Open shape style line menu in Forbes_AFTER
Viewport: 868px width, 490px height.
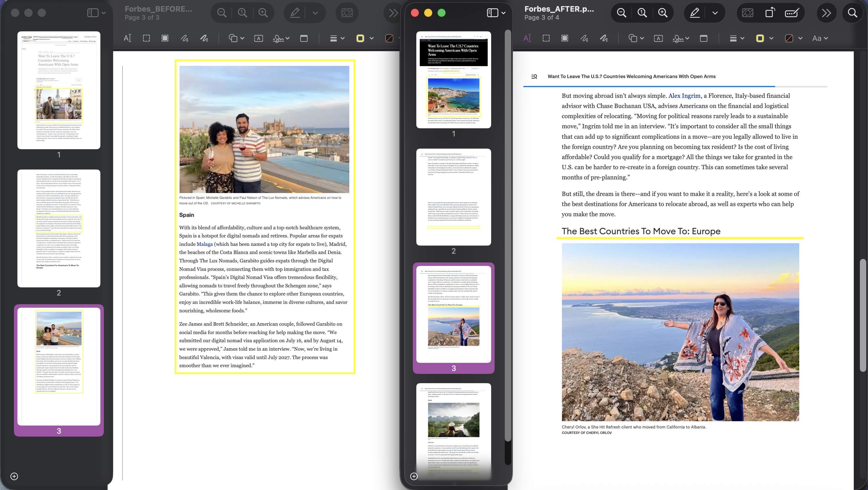[737, 38]
